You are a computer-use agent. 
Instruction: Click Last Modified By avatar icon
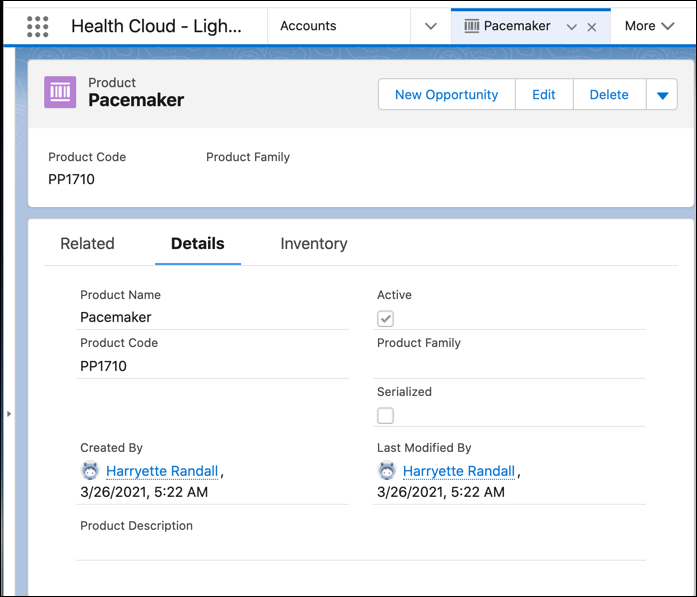coord(387,471)
